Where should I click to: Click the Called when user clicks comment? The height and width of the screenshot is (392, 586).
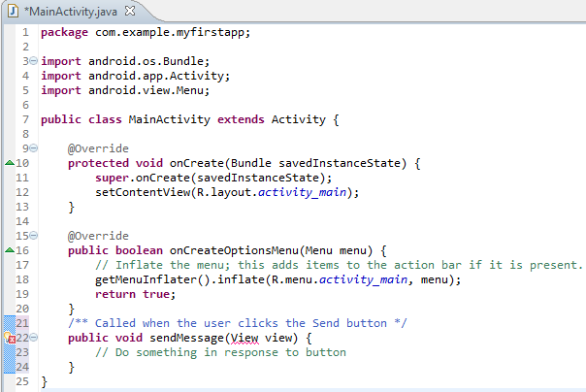pyautogui.click(x=238, y=323)
